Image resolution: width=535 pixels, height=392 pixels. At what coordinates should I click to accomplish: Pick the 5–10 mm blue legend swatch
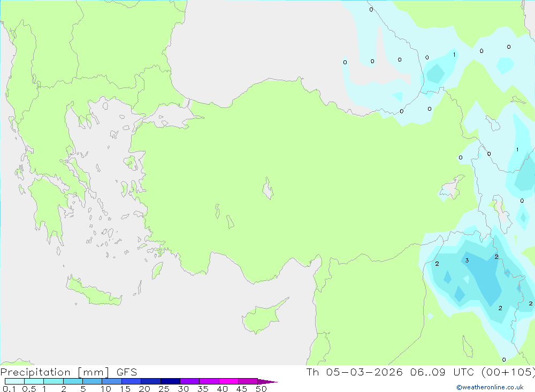pos(93,381)
